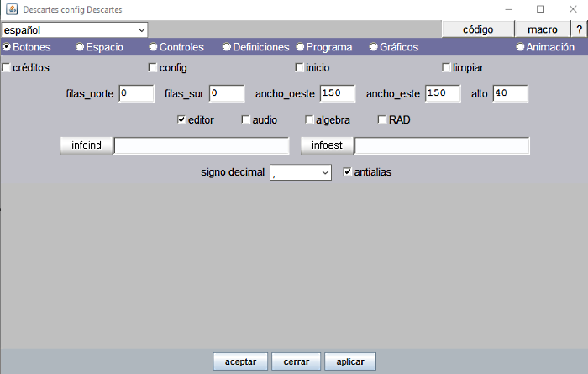Click the código button

(478, 29)
